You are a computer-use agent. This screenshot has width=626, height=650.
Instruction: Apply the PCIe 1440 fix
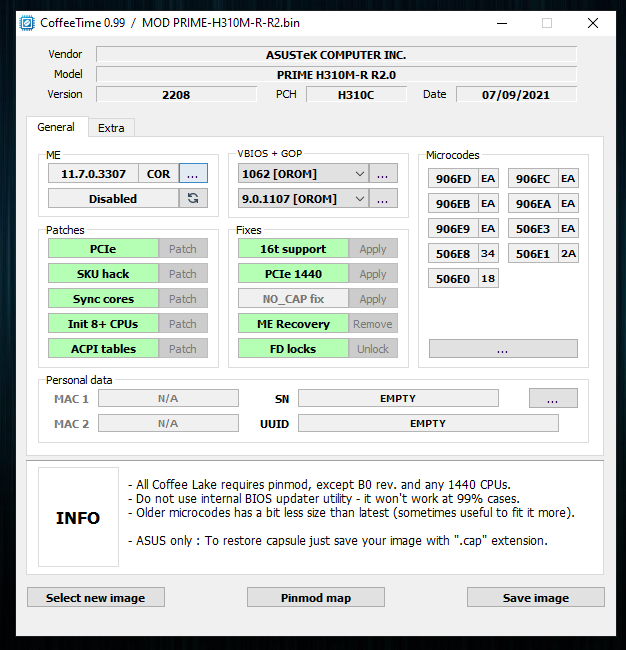coord(373,274)
